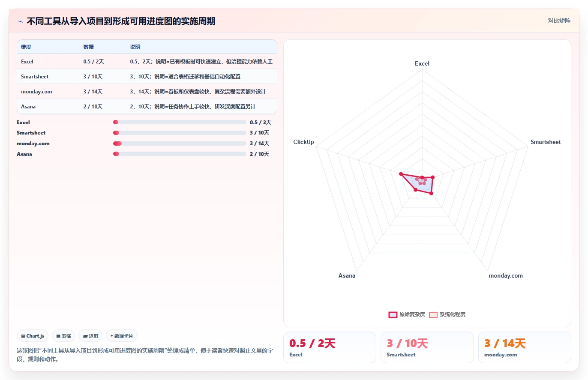Click the 原始复杂度 legend color swatch

[393, 314]
